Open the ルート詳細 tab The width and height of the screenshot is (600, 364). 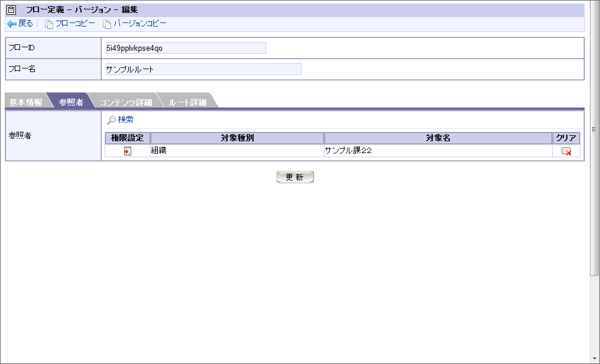[187, 102]
